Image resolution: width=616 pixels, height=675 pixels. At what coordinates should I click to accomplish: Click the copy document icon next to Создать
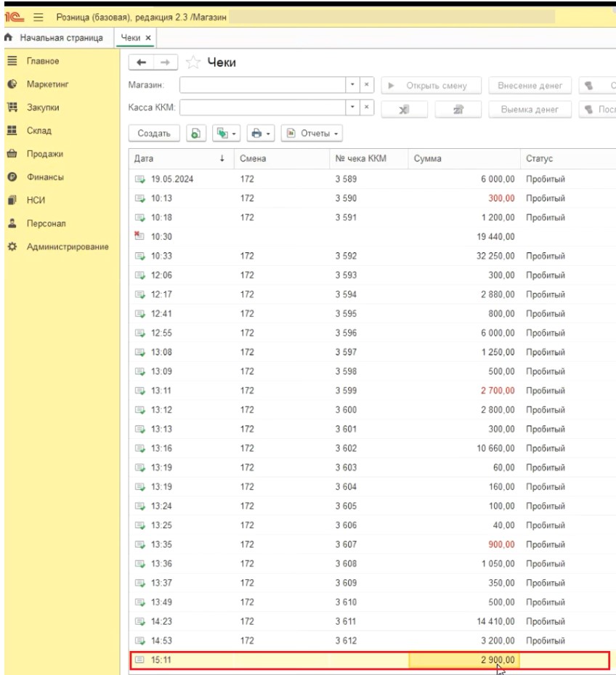pos(195,134)
